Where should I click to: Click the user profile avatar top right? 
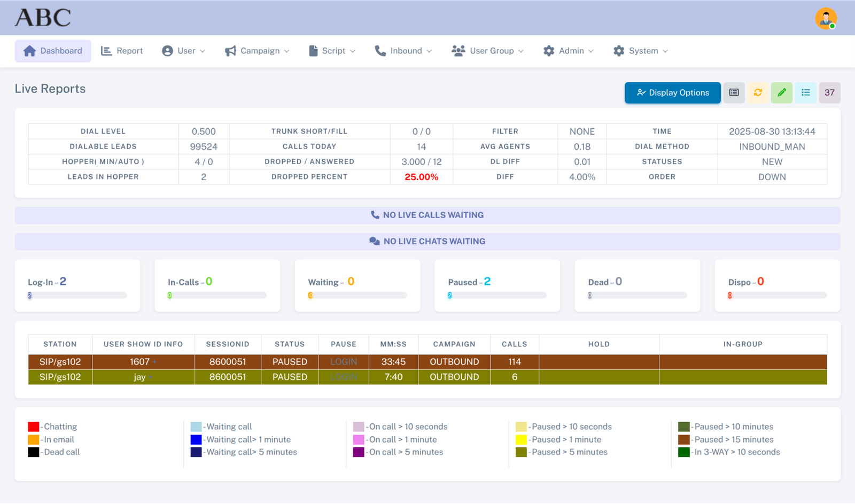click(x=826, y=18)
